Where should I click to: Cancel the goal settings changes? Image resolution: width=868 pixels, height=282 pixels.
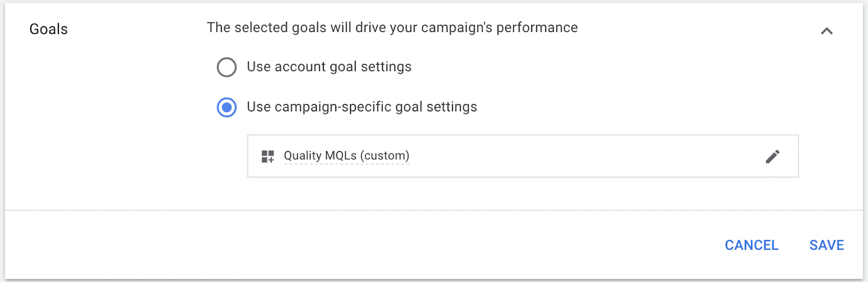point(751,246)
